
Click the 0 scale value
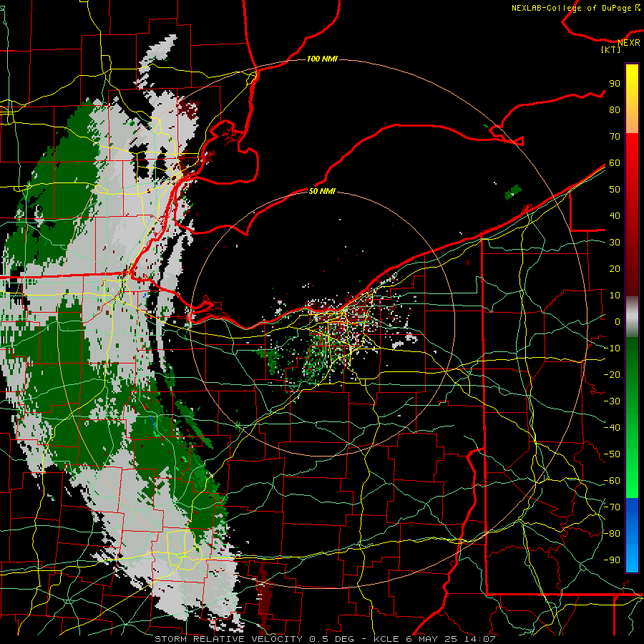point(618,321)
